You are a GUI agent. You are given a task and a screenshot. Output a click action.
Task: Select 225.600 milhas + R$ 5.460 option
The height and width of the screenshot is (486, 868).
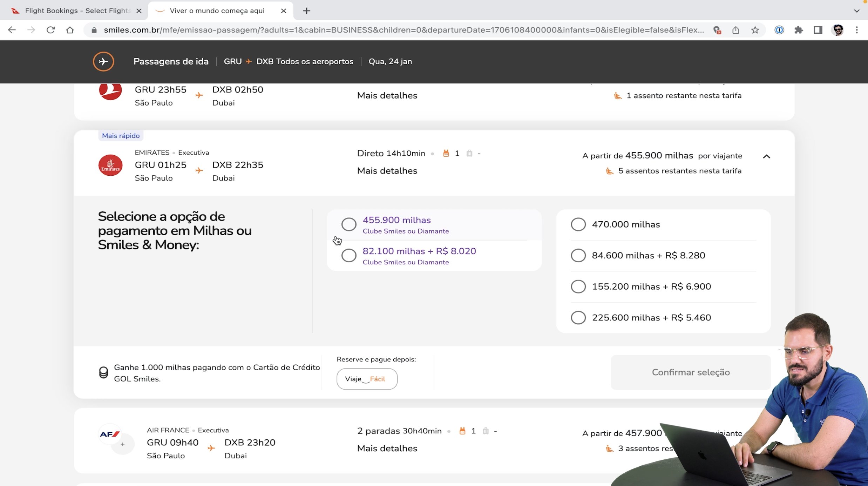coord(578,318)
